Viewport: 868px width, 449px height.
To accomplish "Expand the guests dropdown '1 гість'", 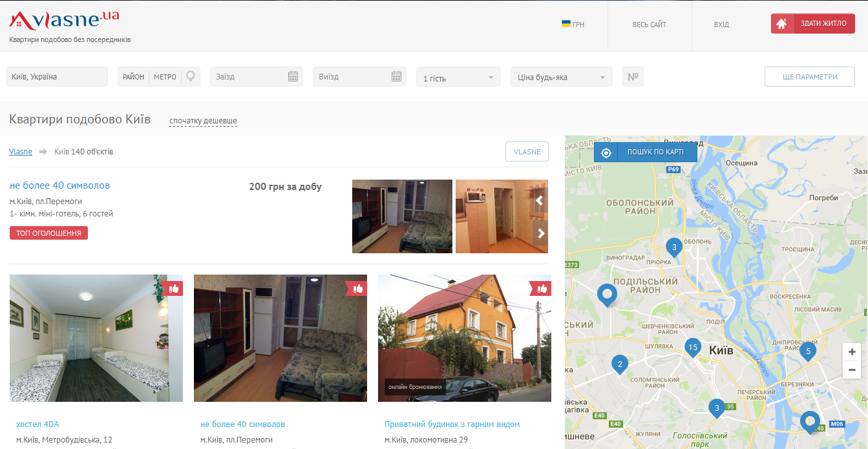I will [x=458, y=78].
